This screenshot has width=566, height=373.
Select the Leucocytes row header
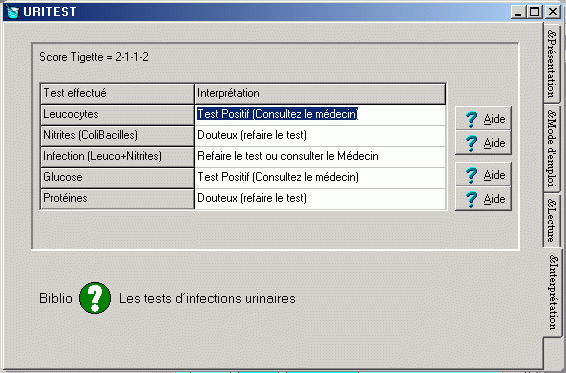point(117,115)
